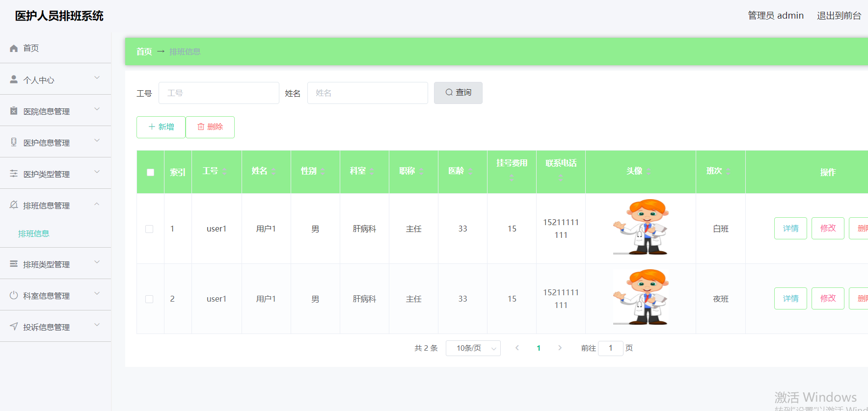The image size is (868, 411).
Task: Collapse the 排班信息管理 menu chevron
Action: (x=97, y=204)
